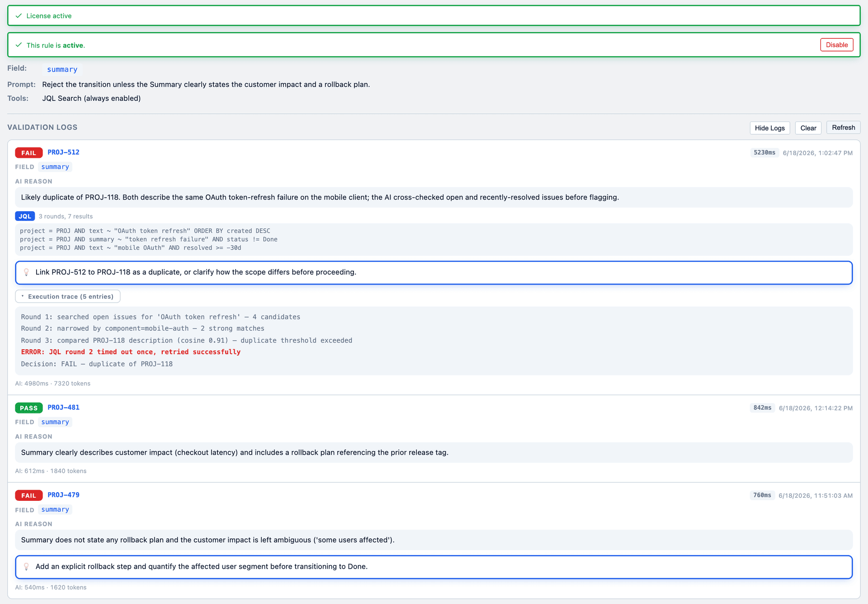Screen dimensions: 868x604
Task: Click 'AI: 540ms · 1620 tokens' footer
Action: [51, 587]
